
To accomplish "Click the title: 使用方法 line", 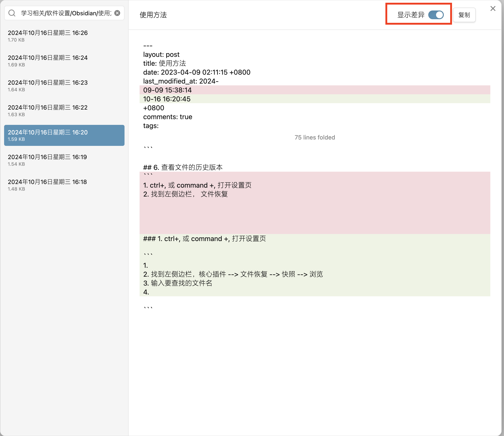I will tap(164, 63).
